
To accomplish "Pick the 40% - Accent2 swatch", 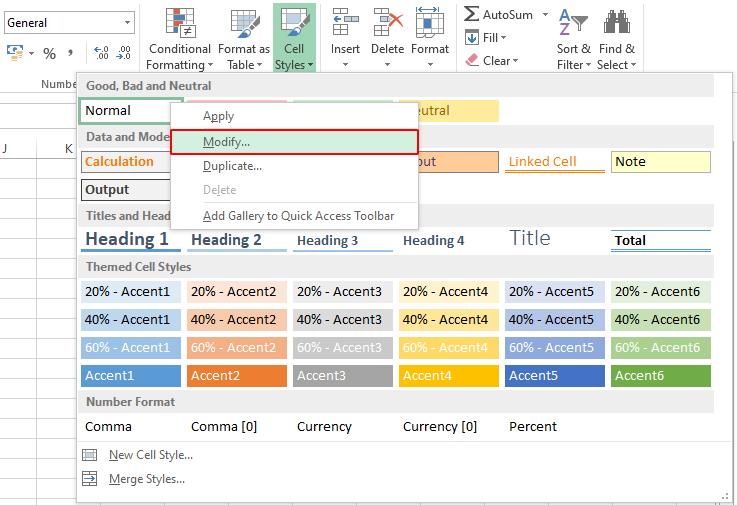I will (x=237, y=320).
